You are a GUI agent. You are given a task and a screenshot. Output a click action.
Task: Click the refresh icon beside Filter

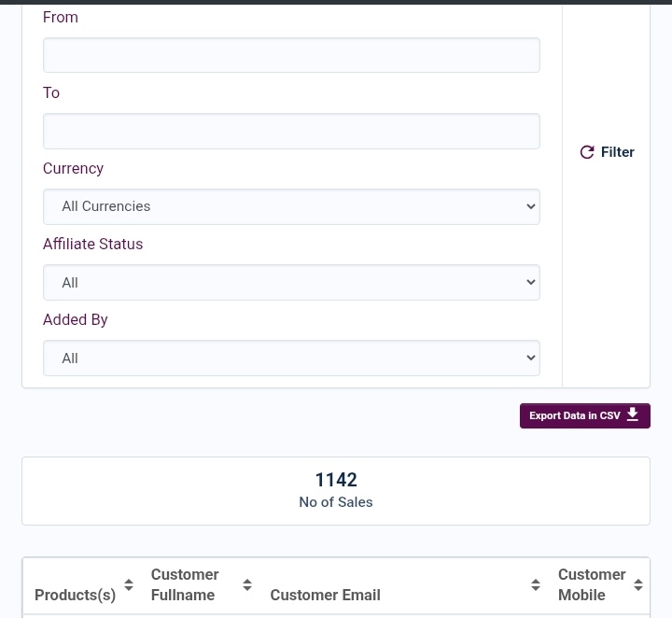click(x=587, y=152)
